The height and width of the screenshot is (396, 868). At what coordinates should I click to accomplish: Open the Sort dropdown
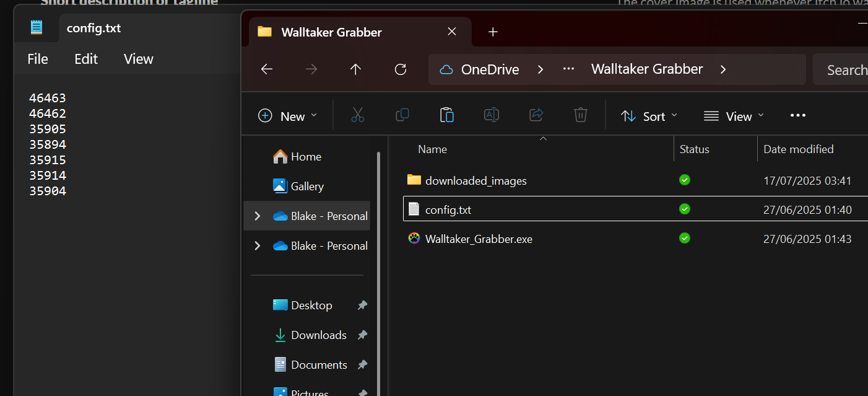click(649, 116)
